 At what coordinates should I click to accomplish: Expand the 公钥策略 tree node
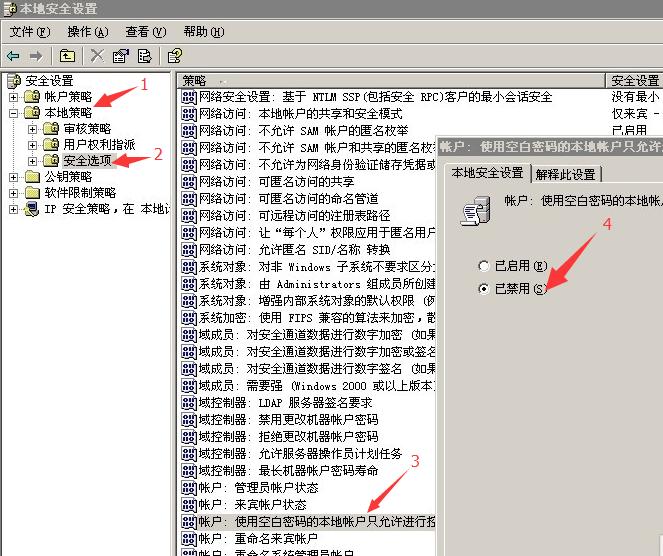click(14, 177)
